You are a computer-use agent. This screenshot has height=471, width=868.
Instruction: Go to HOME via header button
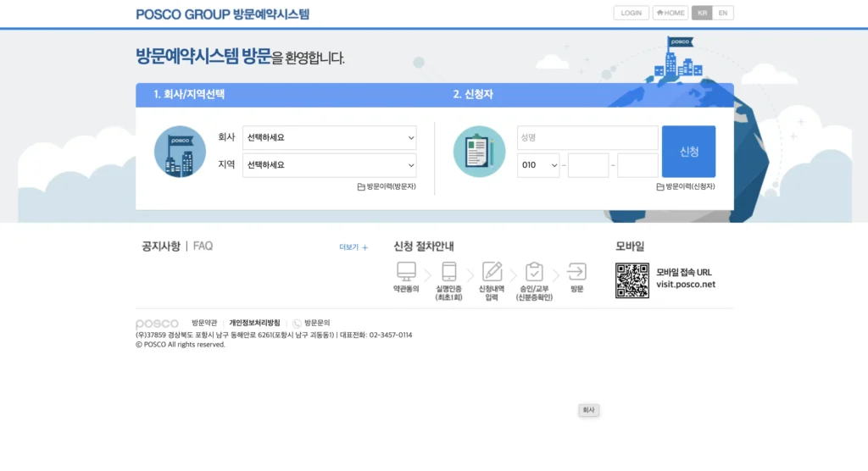[670, 13]
